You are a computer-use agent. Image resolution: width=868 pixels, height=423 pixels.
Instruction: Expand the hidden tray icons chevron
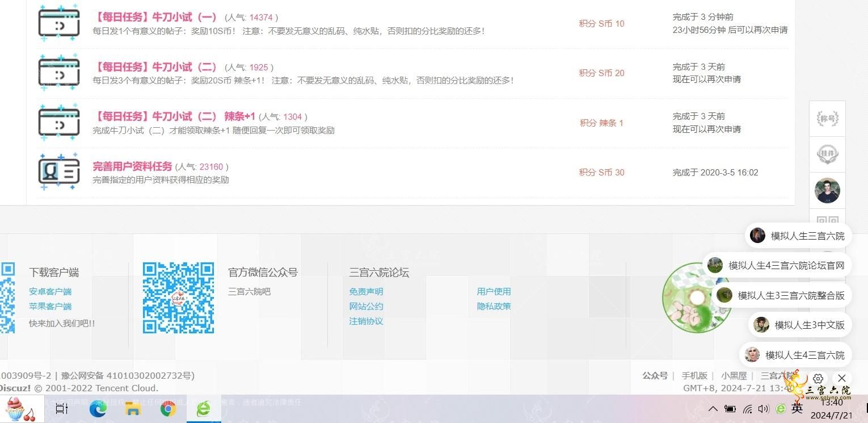coord(714,409)
